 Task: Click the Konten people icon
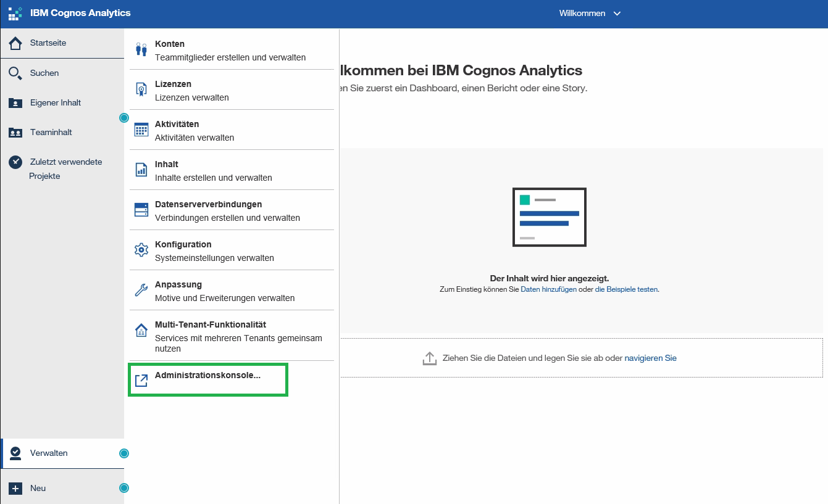click(141, 49)
